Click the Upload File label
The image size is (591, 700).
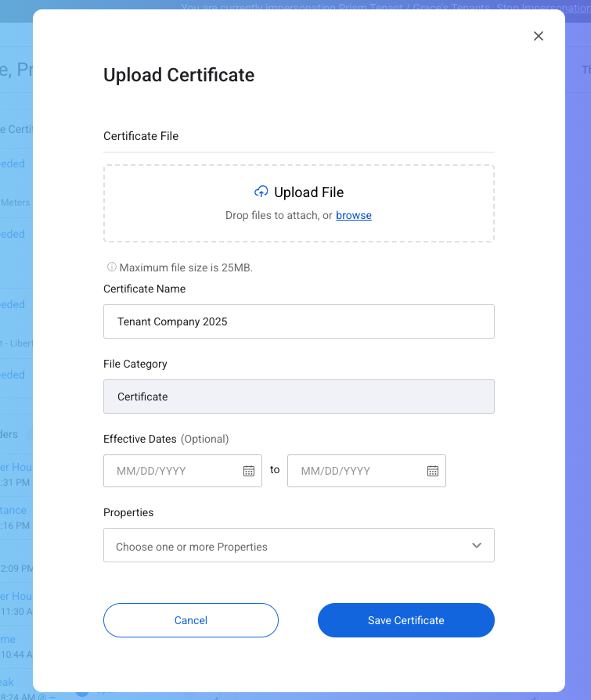point(308,192)
